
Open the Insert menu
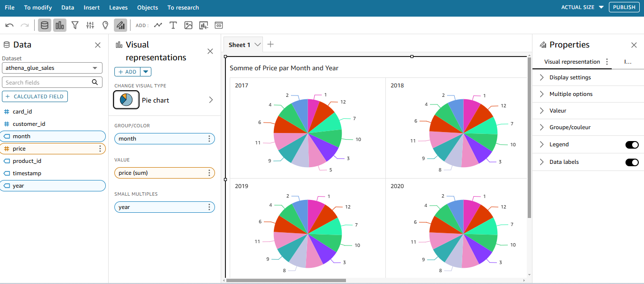[x=92, y=8]
